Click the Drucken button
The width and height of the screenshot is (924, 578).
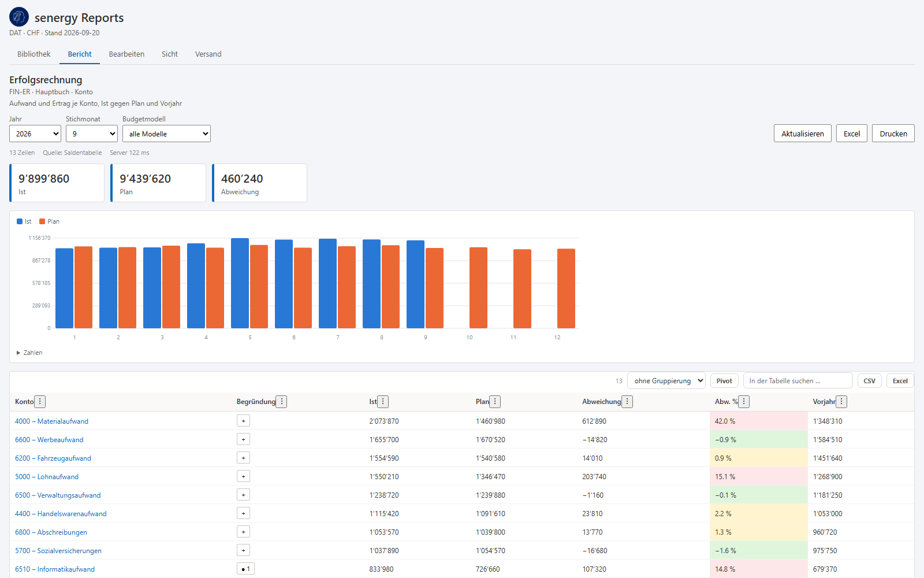[x=893, y=134]
